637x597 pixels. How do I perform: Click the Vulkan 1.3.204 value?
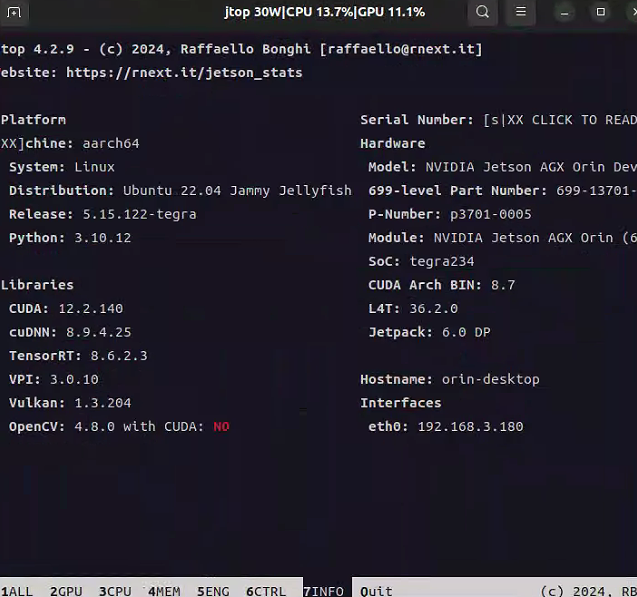pos(103,403)
